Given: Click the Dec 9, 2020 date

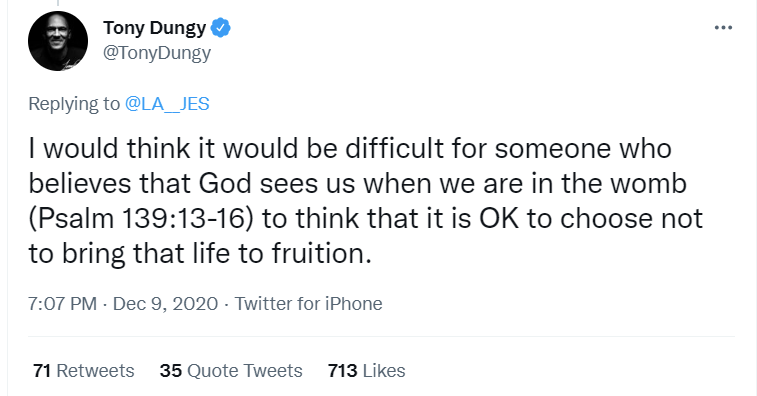Looking at the screenshot, I should (165, 304).
